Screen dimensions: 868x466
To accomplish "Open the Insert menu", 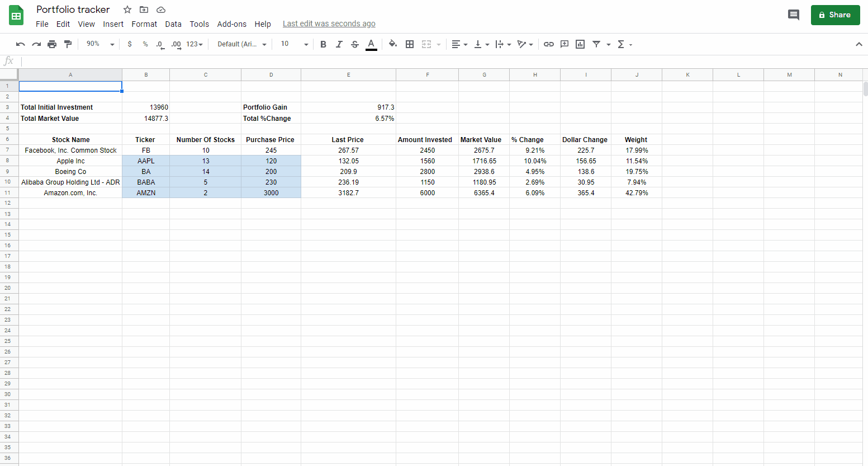I will click(x=113, y=24).
